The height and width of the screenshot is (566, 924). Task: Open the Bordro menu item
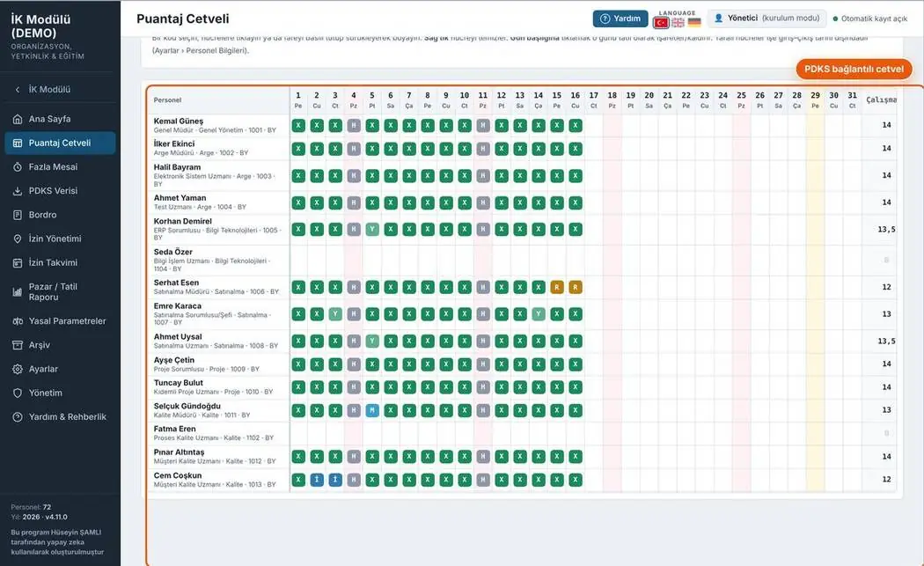pyautogui.click(x=60, y=215)
